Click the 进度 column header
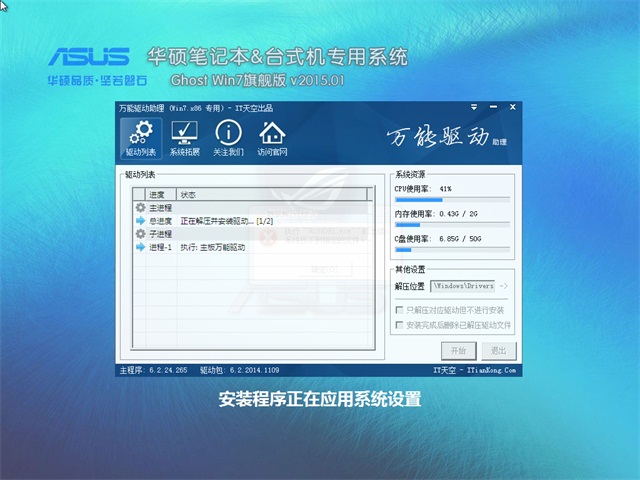The height and width of the screenshot is (480, 640). tap(158, 194)
